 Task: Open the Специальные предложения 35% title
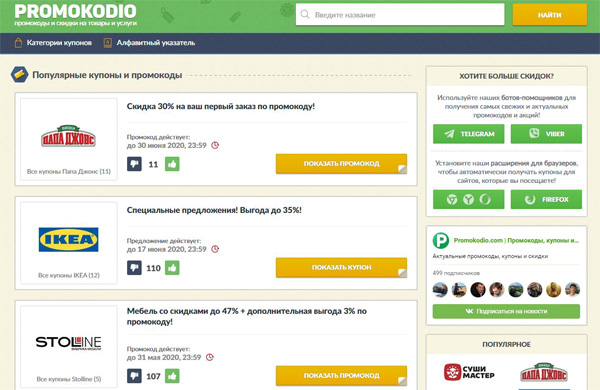(x=214, y=210)
